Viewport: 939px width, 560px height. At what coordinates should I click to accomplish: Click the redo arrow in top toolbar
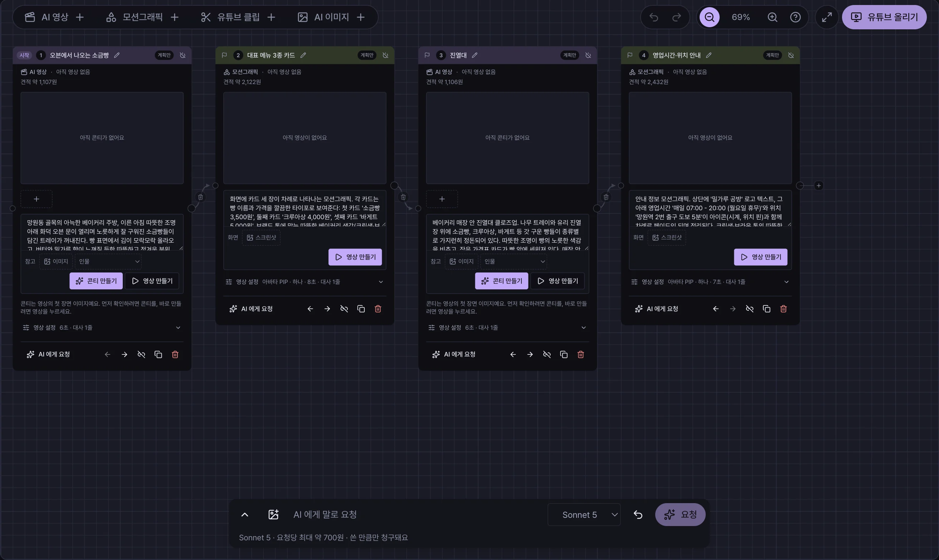click(677, 17)
